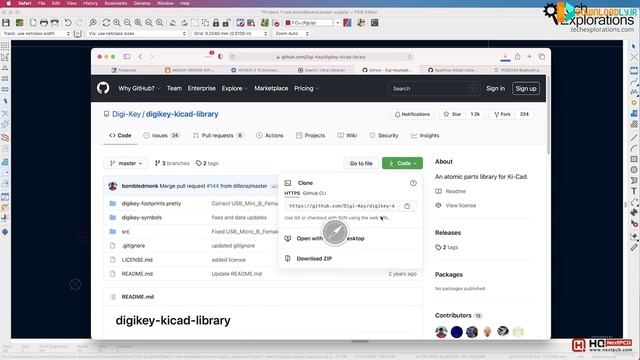Switch to the Issues tab

[162, 136]
